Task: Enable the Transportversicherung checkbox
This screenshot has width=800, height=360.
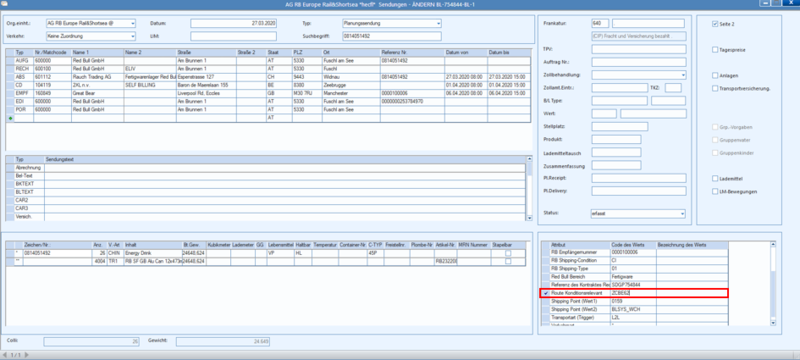Action: pyautogui.click(x=715, y=88)
